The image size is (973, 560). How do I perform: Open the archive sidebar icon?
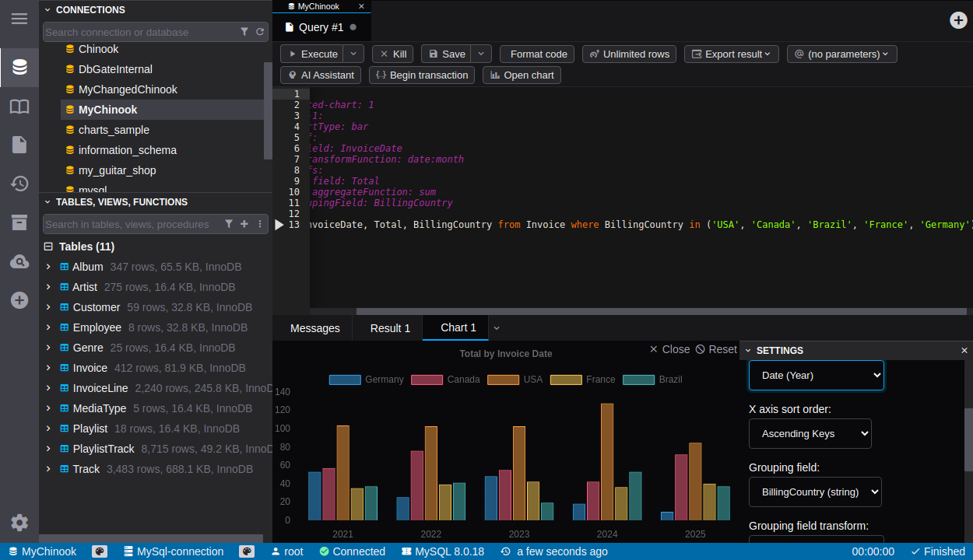[x=19, y=222]
